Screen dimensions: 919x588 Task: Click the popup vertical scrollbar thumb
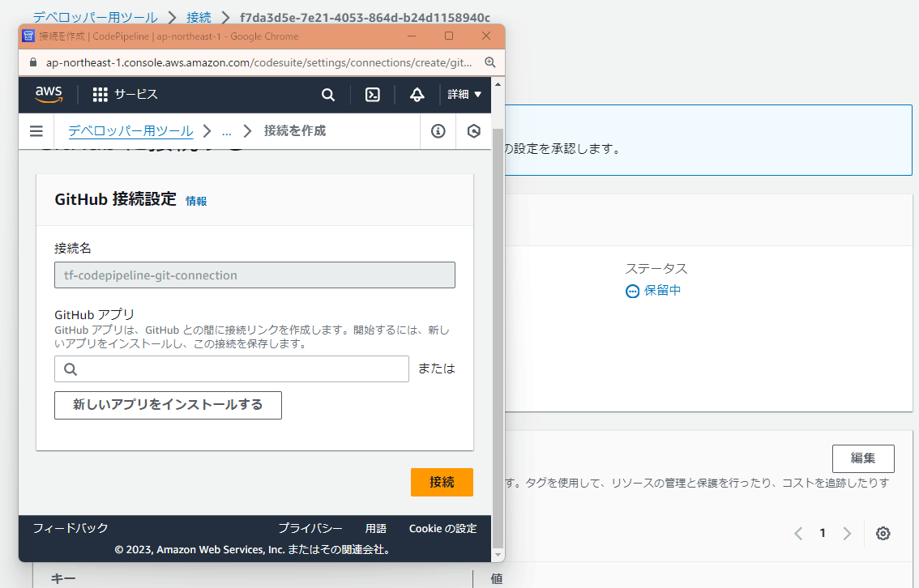coord(498,337)
